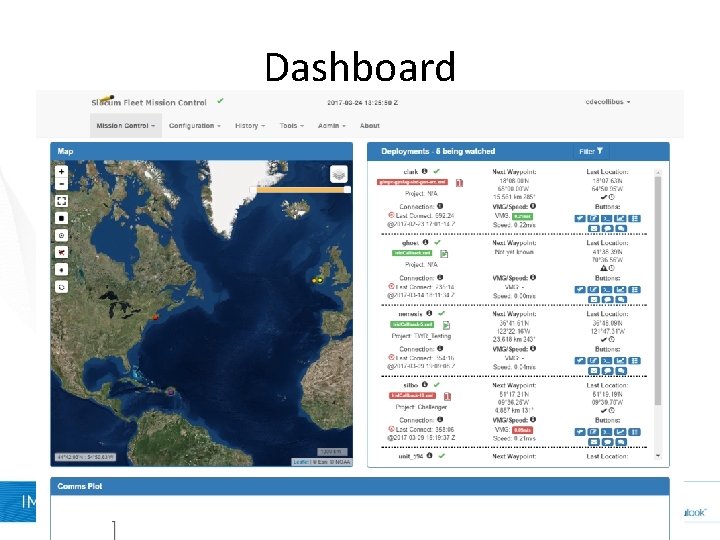The height and width of the screenshot is (540, 720).
Task: Click the red clark mission file label
Action: coord(412,182)
